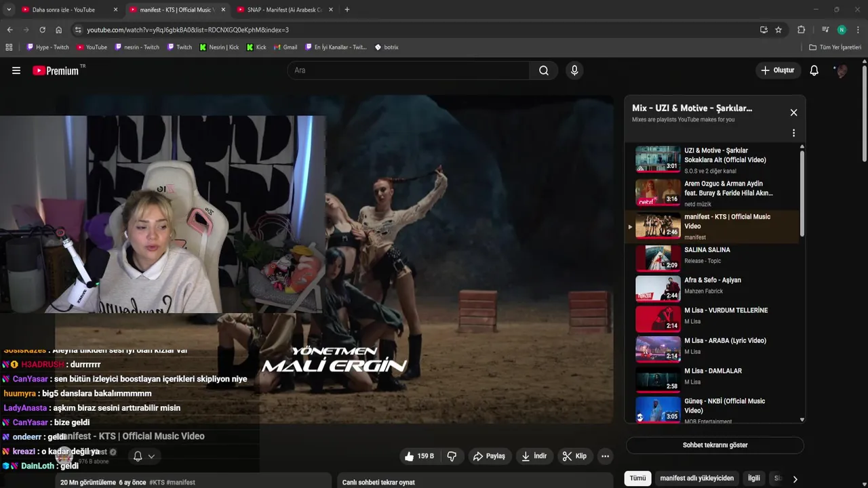Expand subscription options chevron next to bell
Image resolution: width=868 pixels, height=488 pixels.
(151, 456)
